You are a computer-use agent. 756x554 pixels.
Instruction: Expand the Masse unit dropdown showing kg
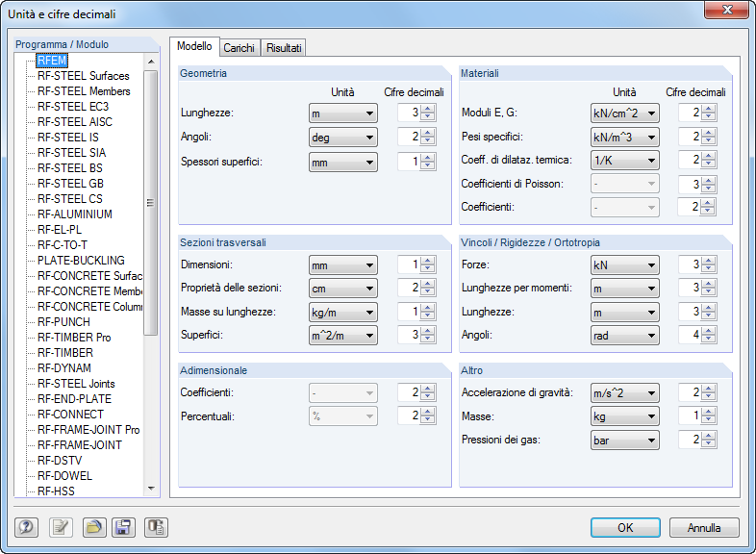(x=625, y=416)
